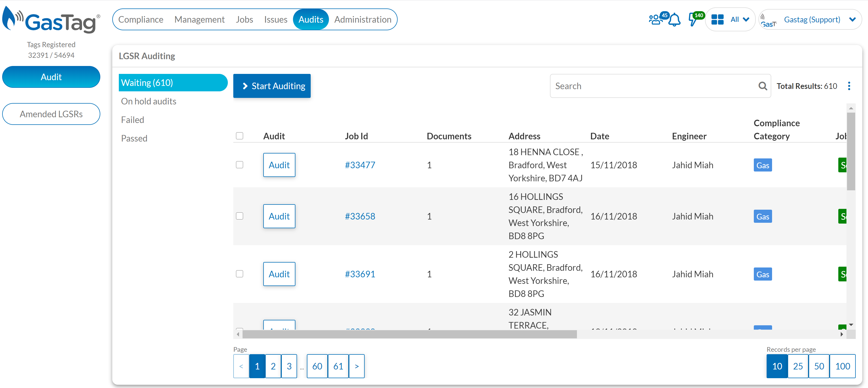Click the Start Auditing button
Screen dimensions: 868x388
272,86
